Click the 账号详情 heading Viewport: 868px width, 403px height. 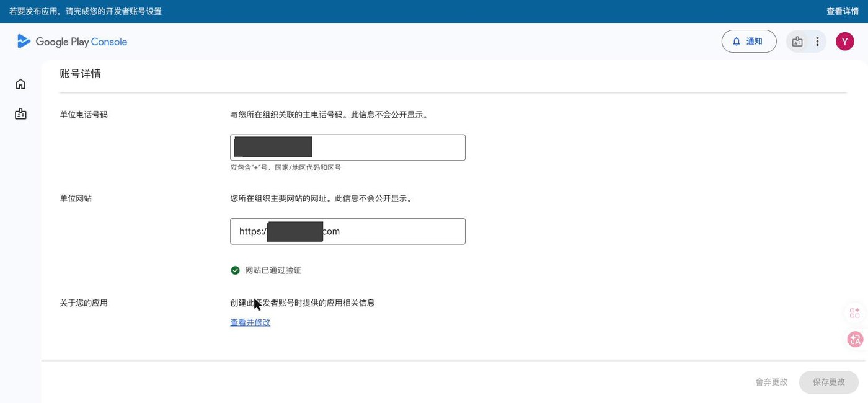pos(80,74)
